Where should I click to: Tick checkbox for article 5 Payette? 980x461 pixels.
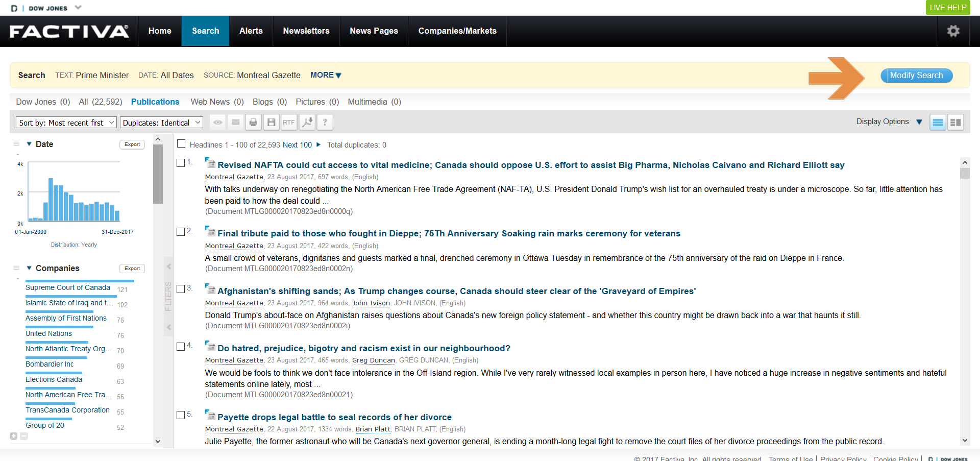pos(181,415)
